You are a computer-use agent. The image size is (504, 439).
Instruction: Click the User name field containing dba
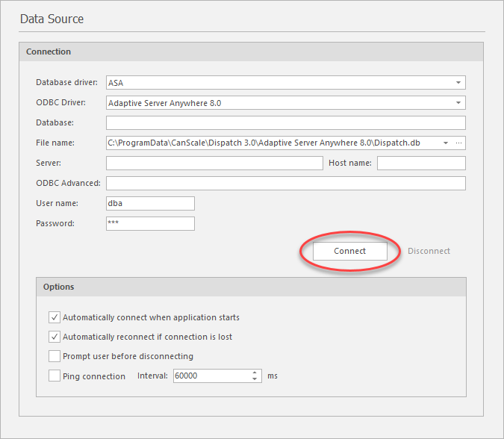coord(150,203)
